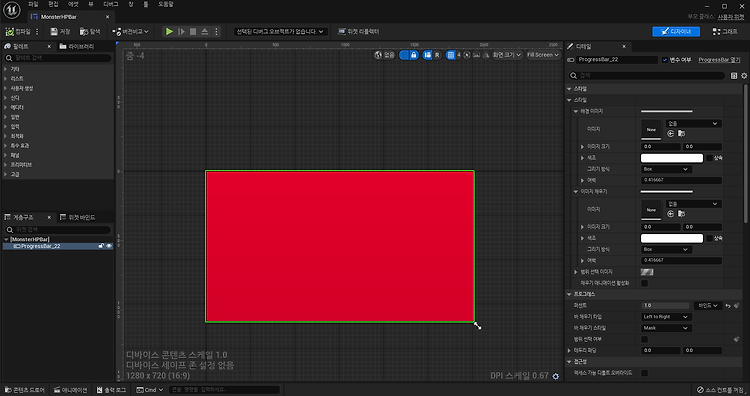750x396 pixels.
Task: Click the Eject button in play controls
Action: 205,32
